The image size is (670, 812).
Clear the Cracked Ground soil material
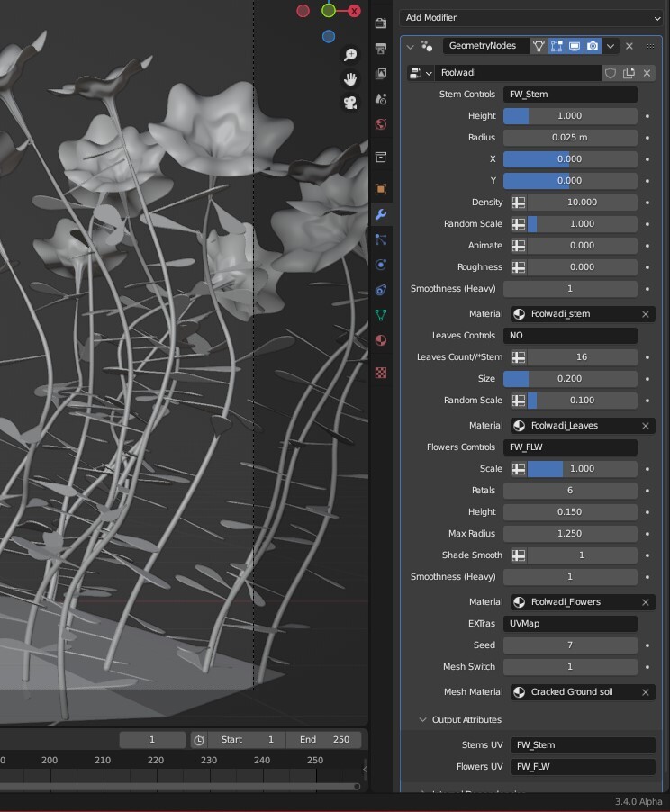click(646, 692)
